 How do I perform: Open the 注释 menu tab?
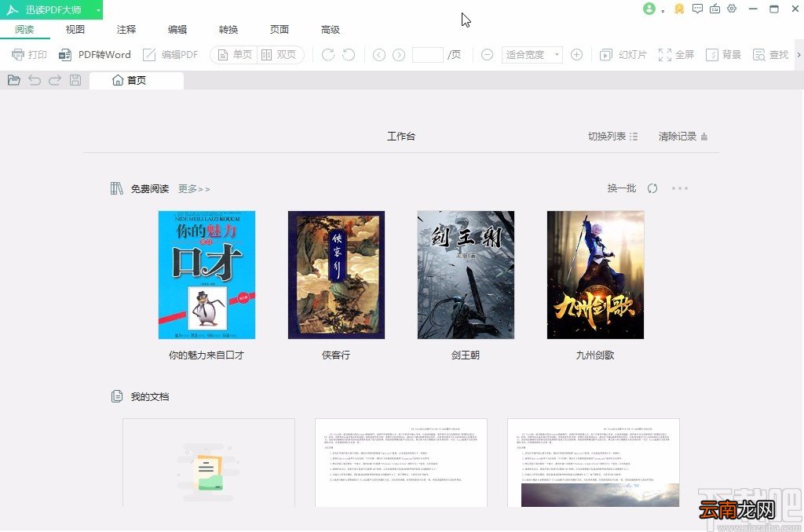coord(126,30)
